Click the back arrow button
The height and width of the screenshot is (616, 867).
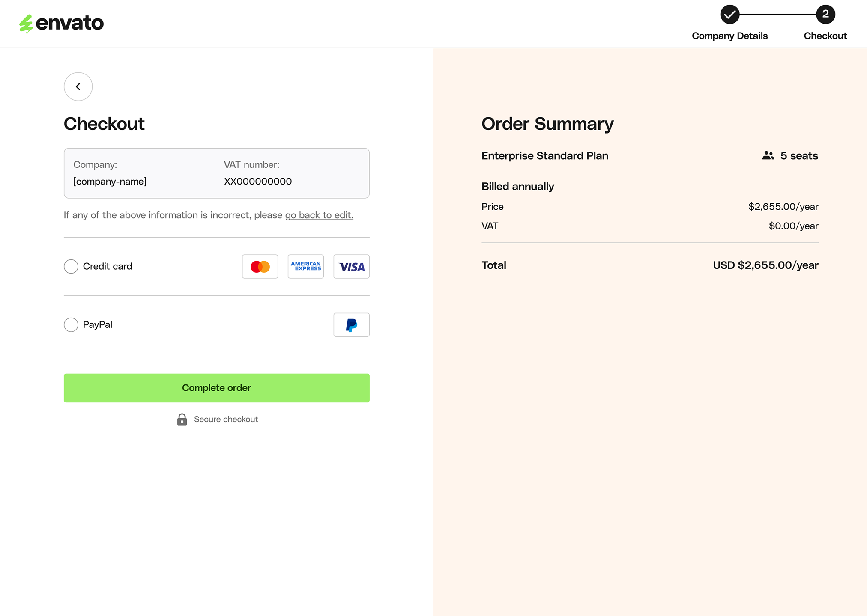coord(78,86)
